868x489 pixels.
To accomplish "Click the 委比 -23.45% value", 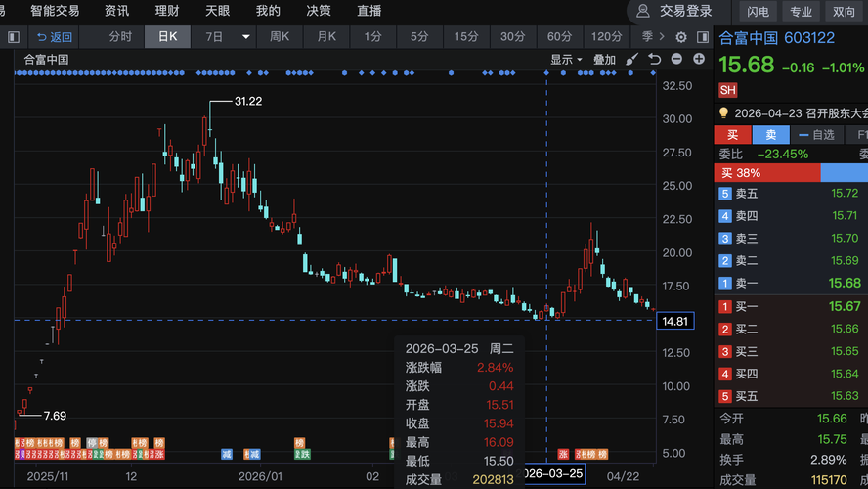I will [782, 154].
